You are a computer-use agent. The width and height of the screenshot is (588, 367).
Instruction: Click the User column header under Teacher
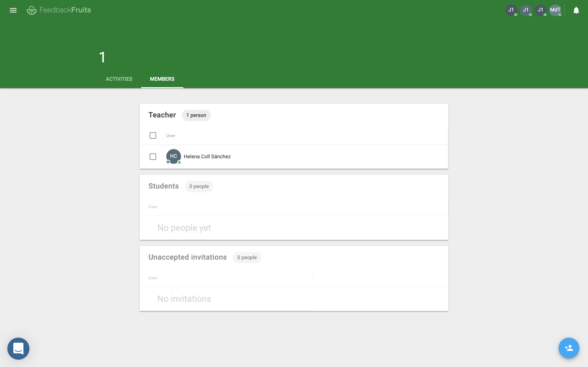click(x=171, y=136)
